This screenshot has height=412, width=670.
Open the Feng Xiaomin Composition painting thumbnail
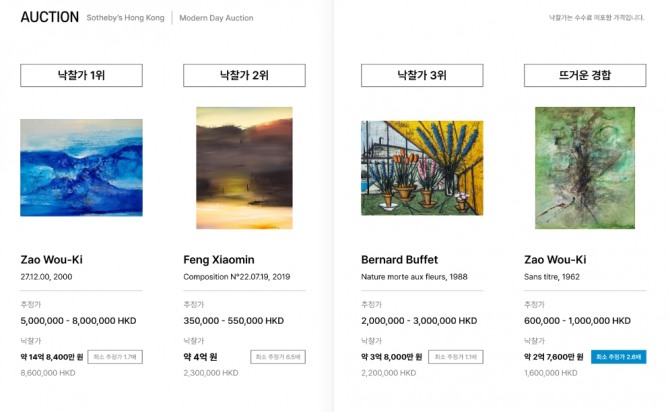tap(244, 168)
